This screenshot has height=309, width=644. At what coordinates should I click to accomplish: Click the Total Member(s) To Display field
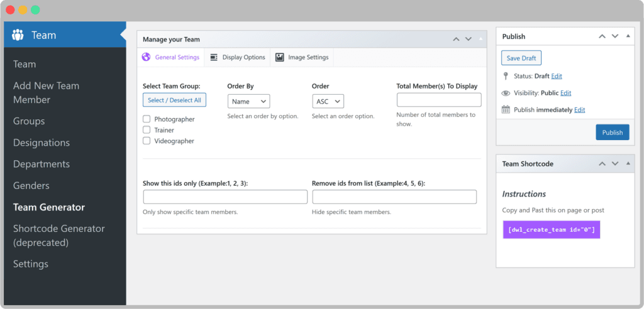[438, 100]
